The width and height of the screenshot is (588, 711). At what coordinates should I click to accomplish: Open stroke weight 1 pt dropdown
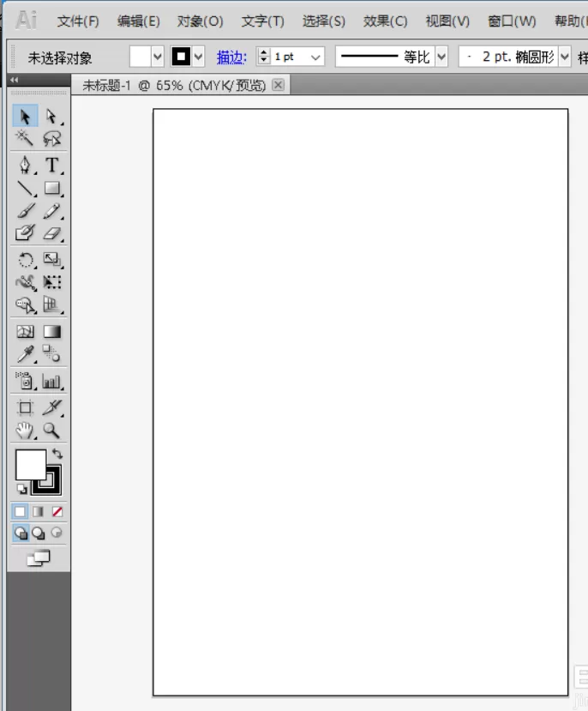(315, 57)
